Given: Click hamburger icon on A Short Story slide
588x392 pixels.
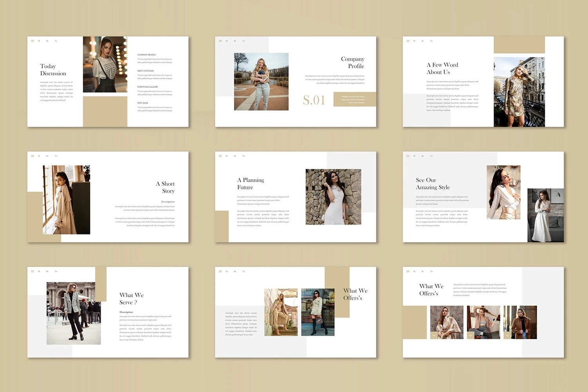Looking at the screenshot, I should (x=33, y=156).
